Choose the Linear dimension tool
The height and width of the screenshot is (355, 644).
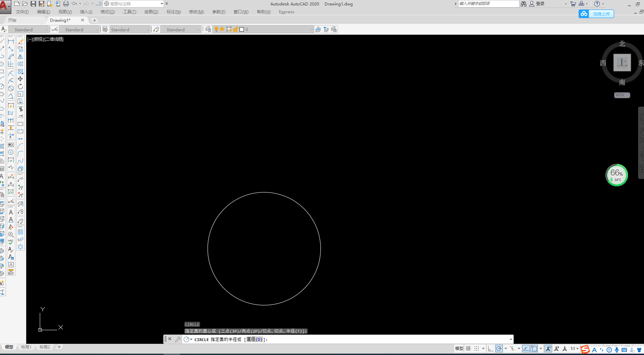[x=11, y=41]
